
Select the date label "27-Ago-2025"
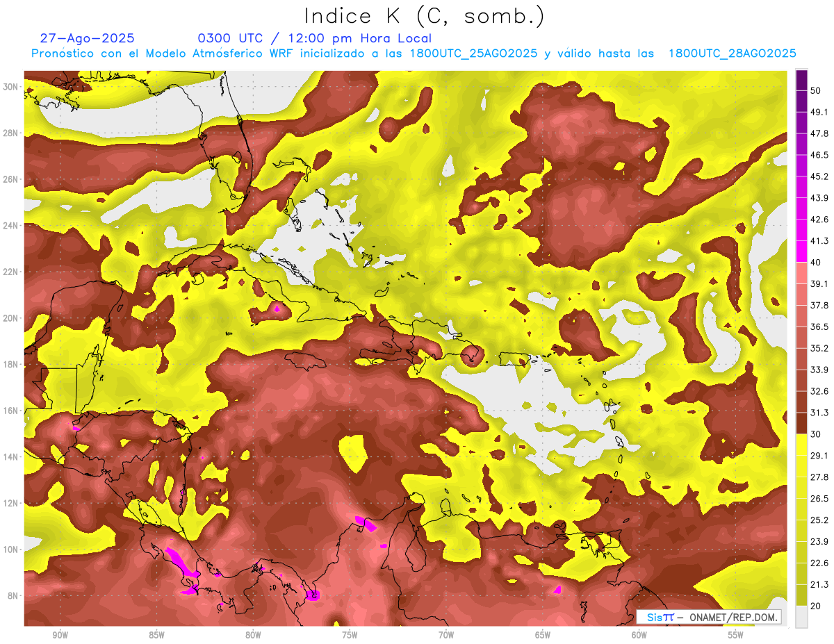[88, 38]
